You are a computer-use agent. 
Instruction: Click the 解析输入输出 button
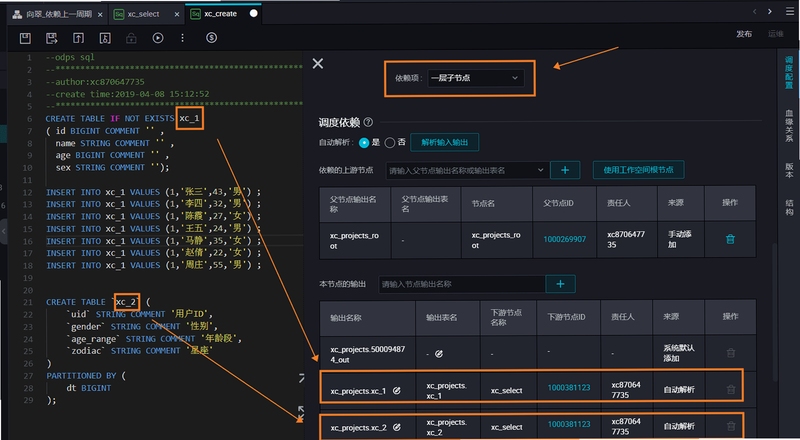coord(444,142)
